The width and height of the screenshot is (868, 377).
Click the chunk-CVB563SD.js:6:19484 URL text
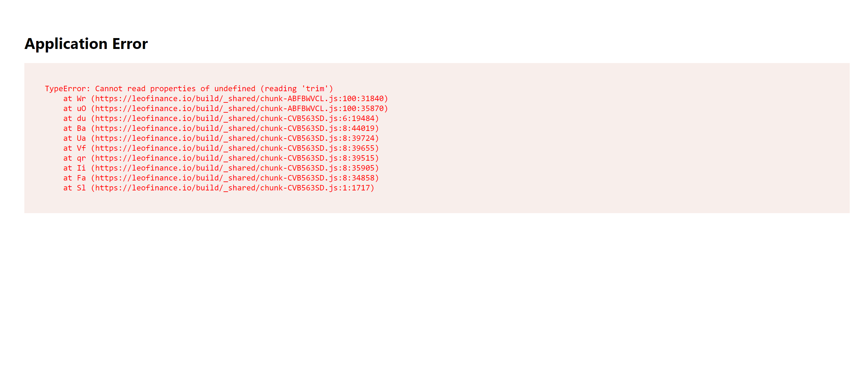235,118
